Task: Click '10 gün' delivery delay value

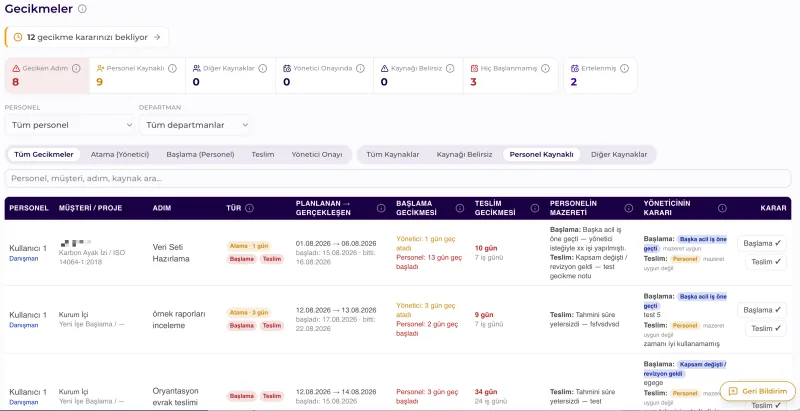Action: (486, 248)
